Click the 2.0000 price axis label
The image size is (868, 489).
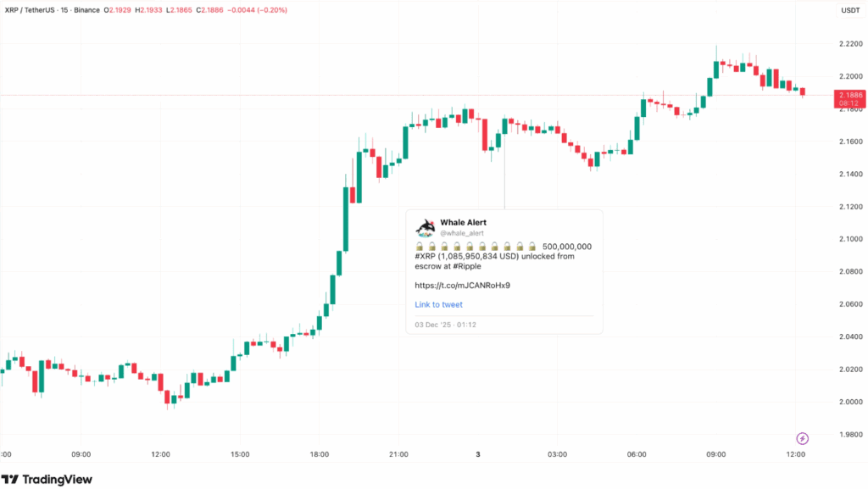pyautogui.click(x=850, y=403)
